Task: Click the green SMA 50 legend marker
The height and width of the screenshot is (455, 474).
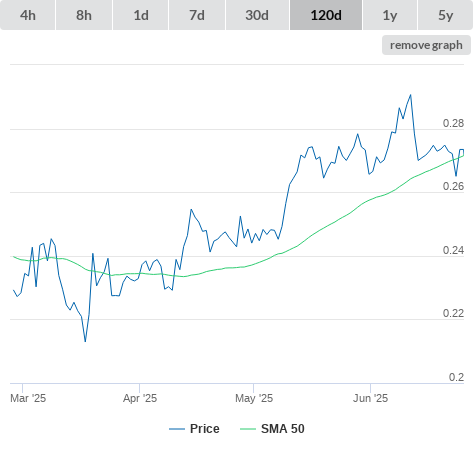Action: [248, 429]
